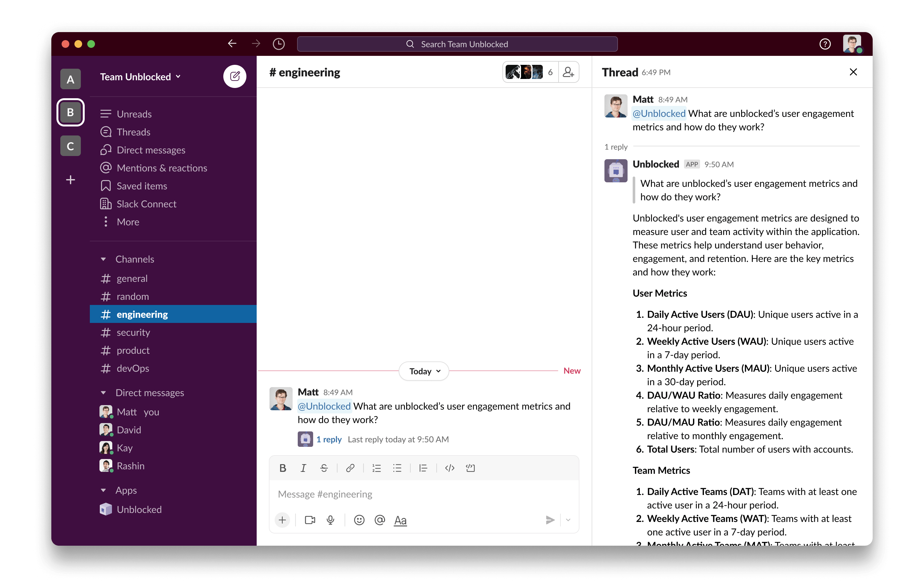The image size is (924, 581).
Task: Toggle bold formatting in composer
Action: pos(283,468)
